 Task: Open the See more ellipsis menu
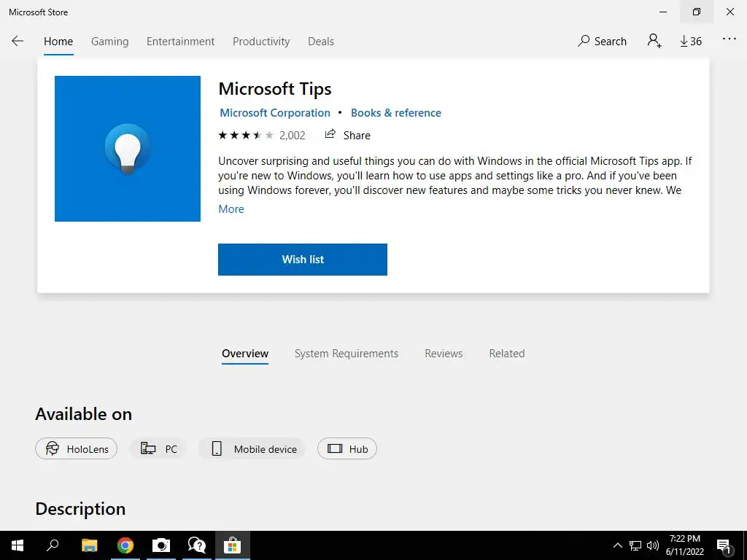coord(729,39)
